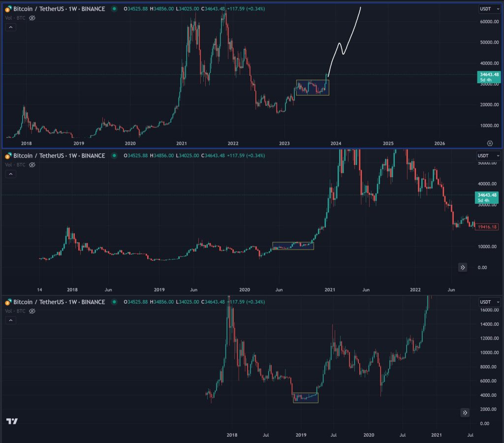Image resolution: width=504 pixels, height=443 pixels.
Task: Select the Bitcoin icon on the middle chart header
Action: [8, 156]
